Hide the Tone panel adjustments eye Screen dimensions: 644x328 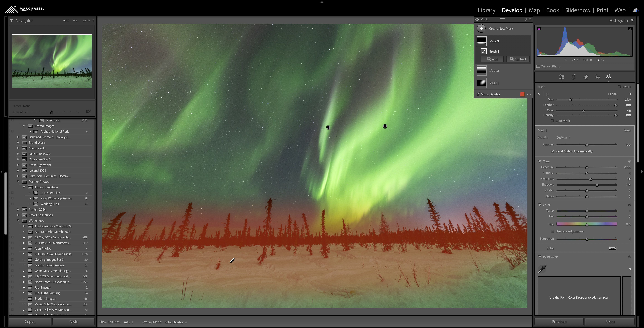tap(629, 161)
